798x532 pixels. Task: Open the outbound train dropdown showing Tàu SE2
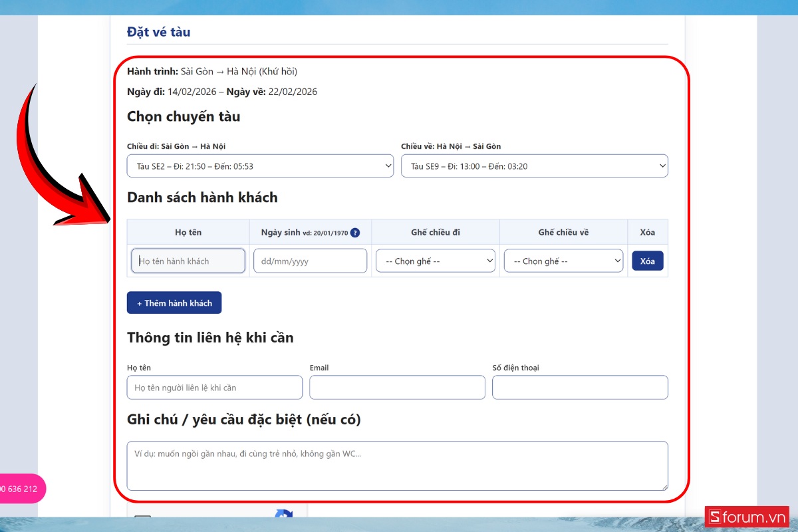259,166
